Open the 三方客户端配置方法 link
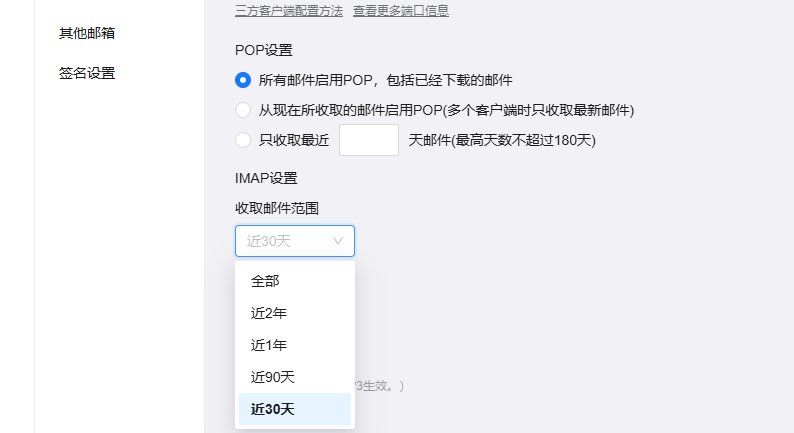The height and width of the screenshot is (433, 794). pyautogui.click(x=289, y=11)
